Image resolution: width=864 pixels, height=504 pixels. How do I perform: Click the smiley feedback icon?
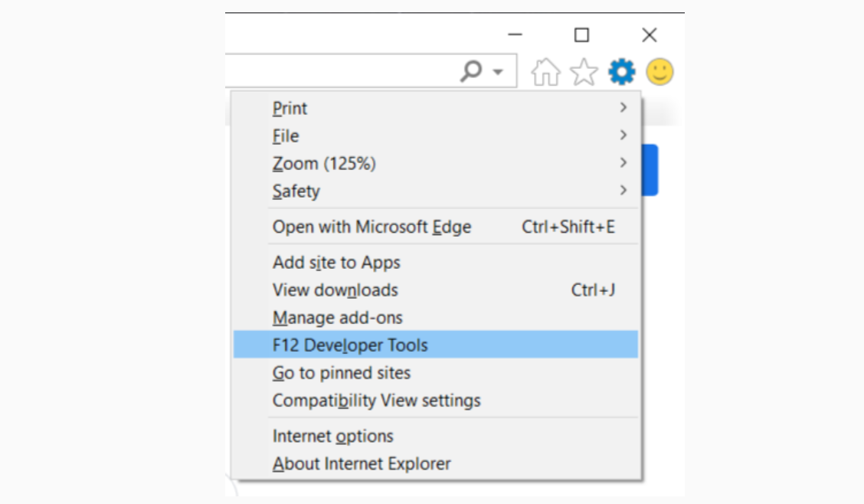659,72
